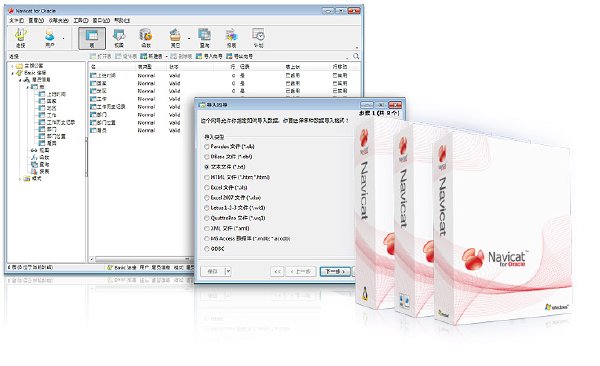The image size is (600, 366).
Task: Select the text file (*.txt) radio option
Action: (225, 167)
